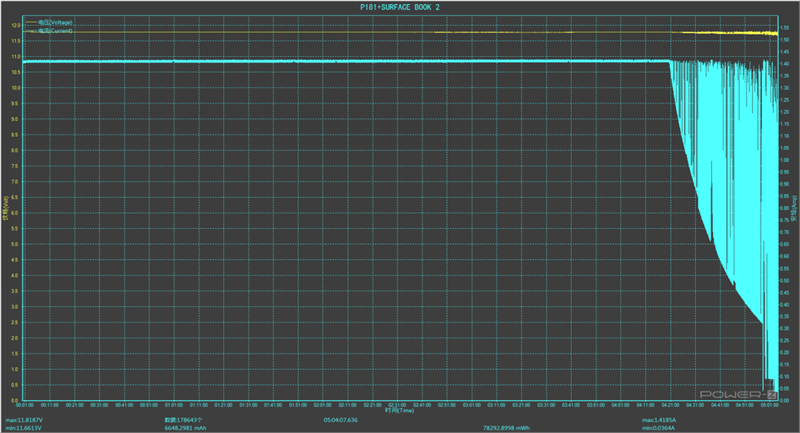The height and width of the screenshot is (433, 800).
Task: Click the Time axis label below chart
Action: [x=399, y=410]
